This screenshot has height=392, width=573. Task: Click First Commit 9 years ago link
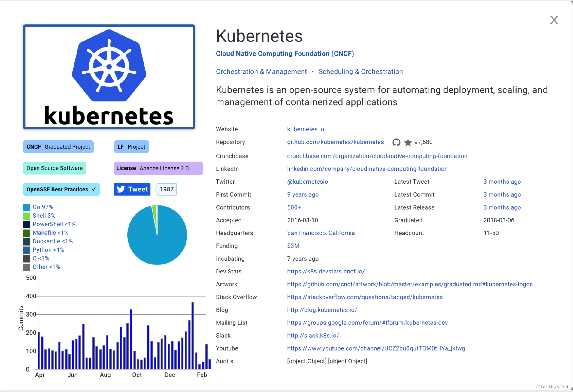coord(303,194)
